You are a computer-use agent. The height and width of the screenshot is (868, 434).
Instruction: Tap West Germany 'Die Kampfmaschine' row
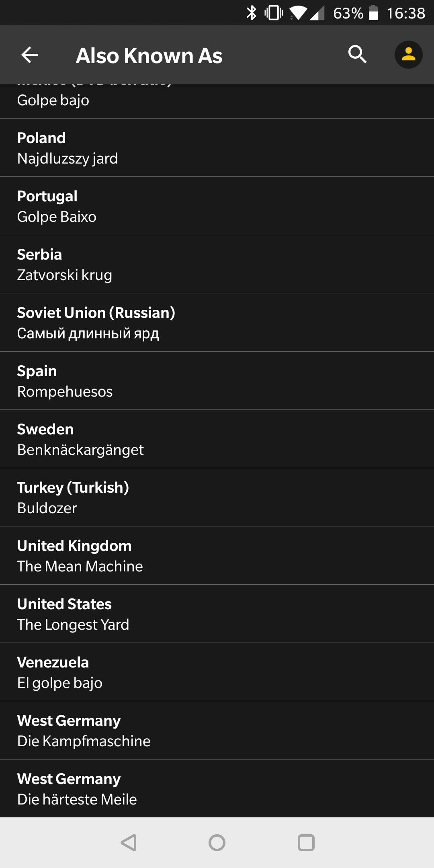(217, 731)
